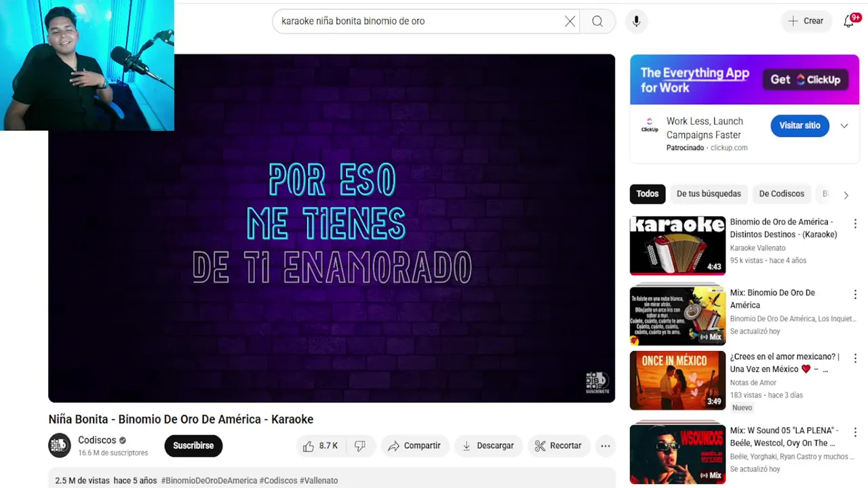The width and height of the screenshot is (868, 488).
Task: Click the 2.5 M de vistas text
Action: coord(83,481)
